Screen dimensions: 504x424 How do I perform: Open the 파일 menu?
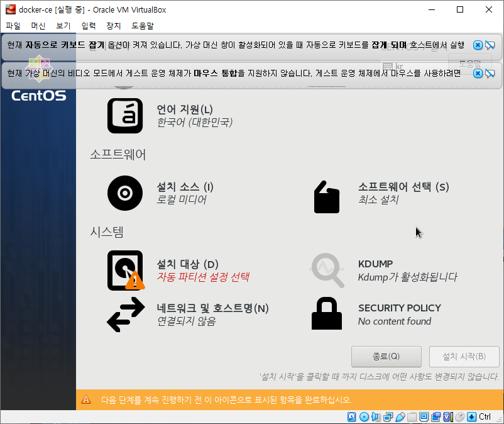[x=13, y=26]
